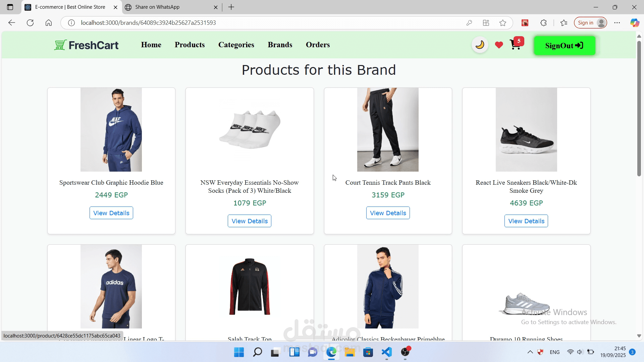Open Microsoft Store from taskbar
This screenshot has width=644, height=362.
pos(368,352)
